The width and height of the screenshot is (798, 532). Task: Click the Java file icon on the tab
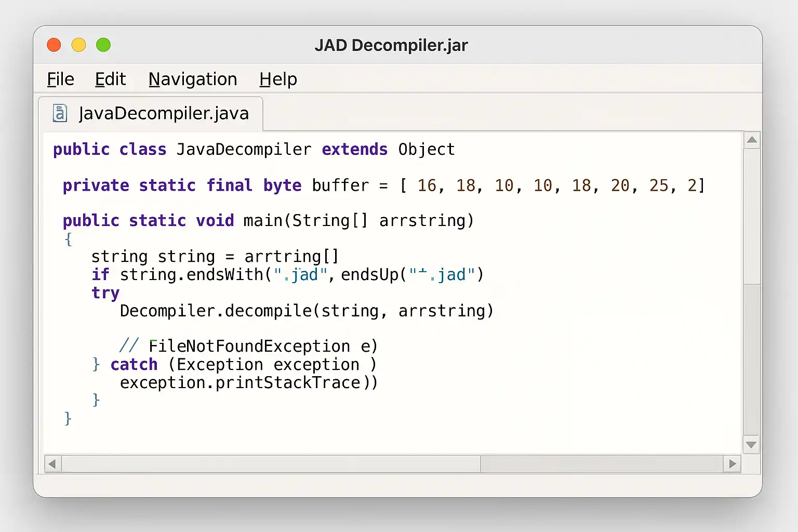pyautogui.click(x=60, y=113)
